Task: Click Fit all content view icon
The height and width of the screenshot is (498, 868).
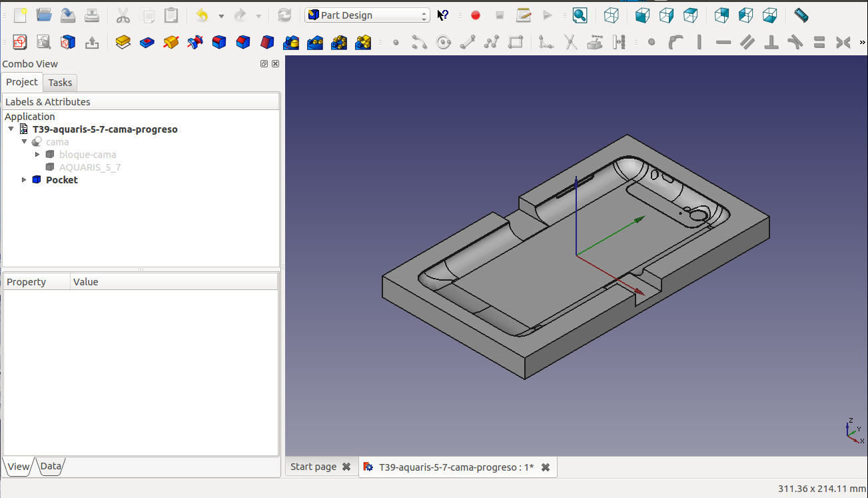Action: (580, 15)
